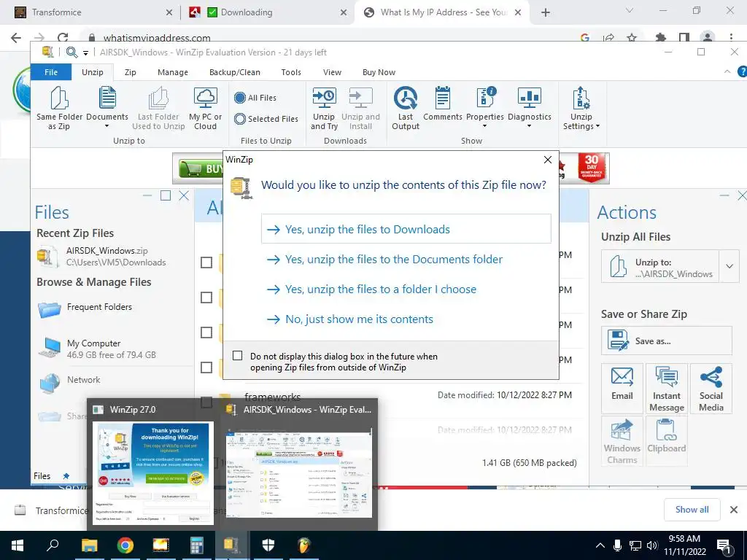Open WinZip help question mark
This screenshot has height=560, width=747.
(742, 72)
